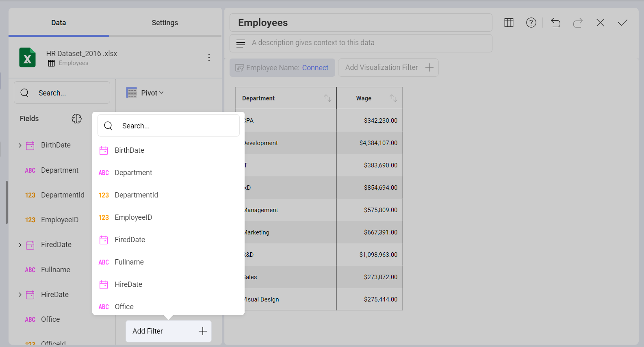Click the Department column header
Viewport: 644px width, 347px height.
click(286, 98)
